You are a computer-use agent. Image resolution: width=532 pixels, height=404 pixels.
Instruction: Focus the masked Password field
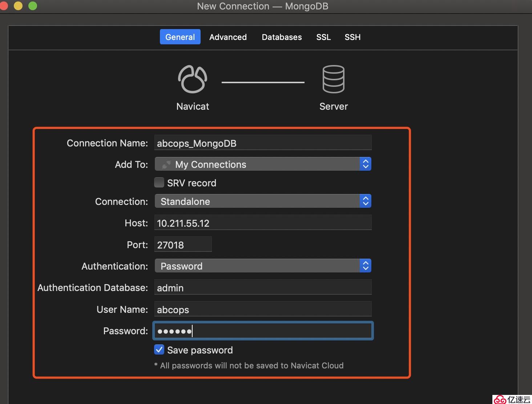[x=263, y=331]
